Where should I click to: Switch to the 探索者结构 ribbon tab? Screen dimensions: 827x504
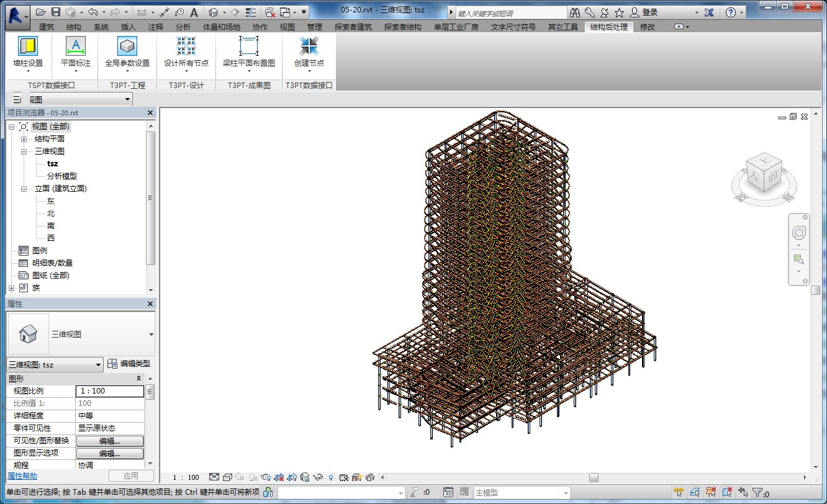tap(402, 27)
